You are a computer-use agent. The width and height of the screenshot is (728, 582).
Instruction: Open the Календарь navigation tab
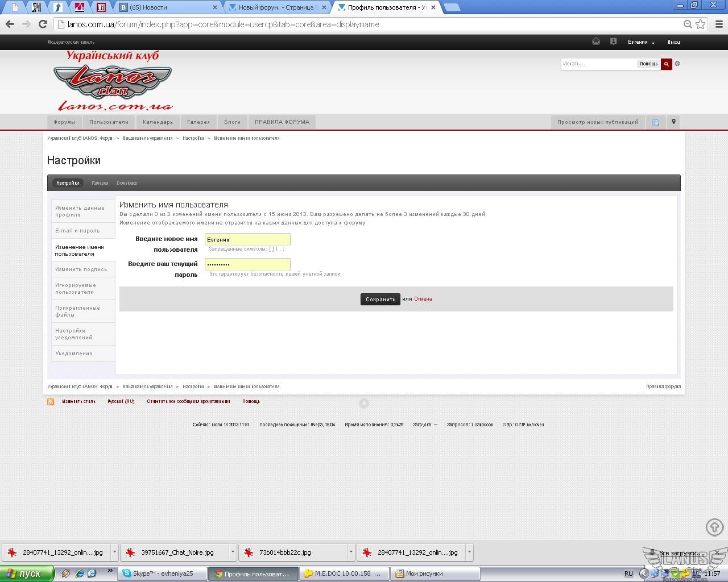[x=158, y=122]
